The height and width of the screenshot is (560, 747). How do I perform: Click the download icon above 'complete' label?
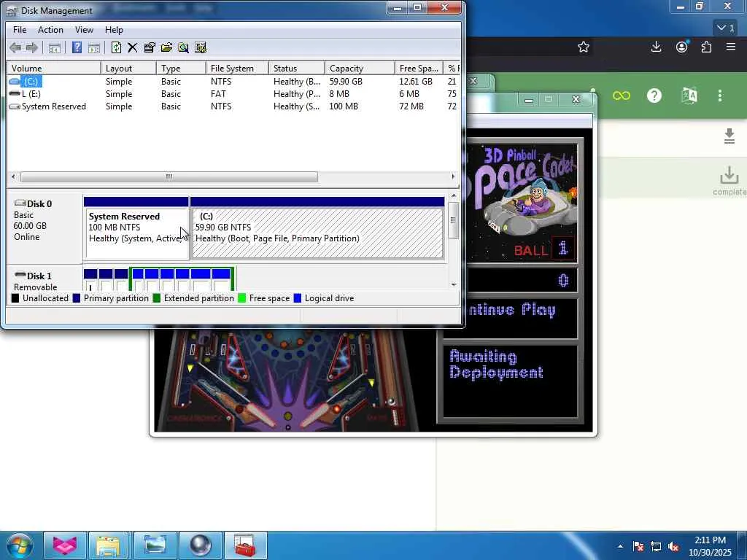point(729,175)
